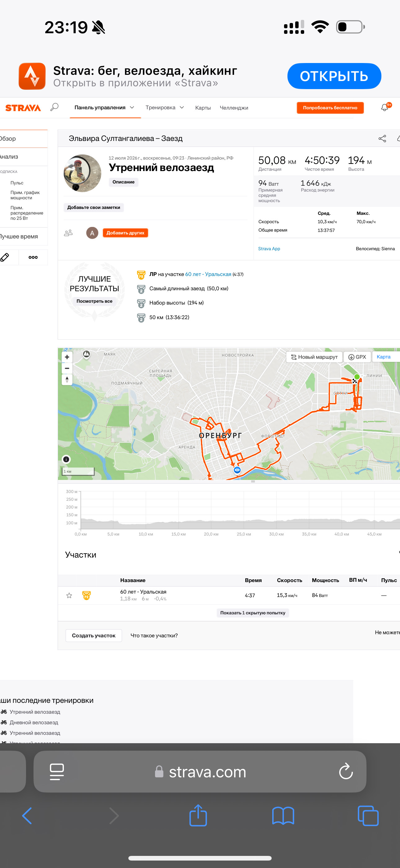Open the map info icon
This screenshot has width=400, height=868.
tap(66, 459)
